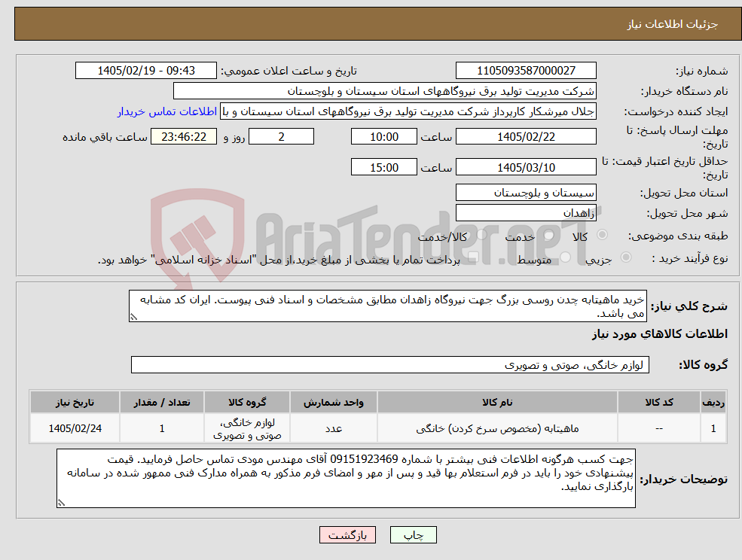Select the جزیی purchase type radio
Image resolution: width=742 pixels, height=560 pixels.
point(625,257)
